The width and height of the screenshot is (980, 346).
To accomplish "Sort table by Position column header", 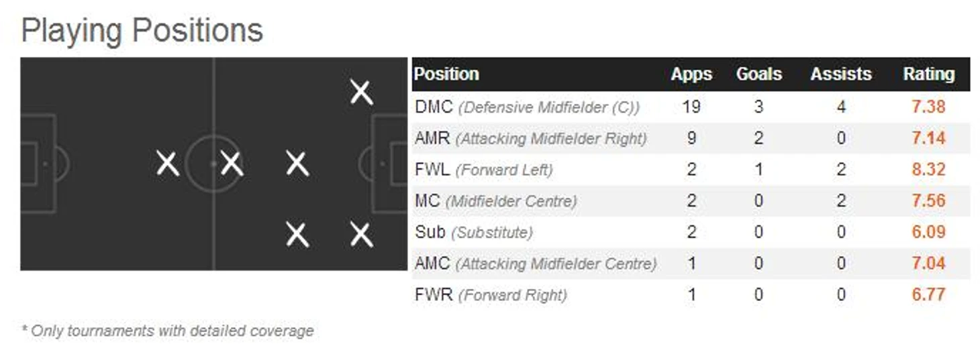I will (x=446, y=74).
